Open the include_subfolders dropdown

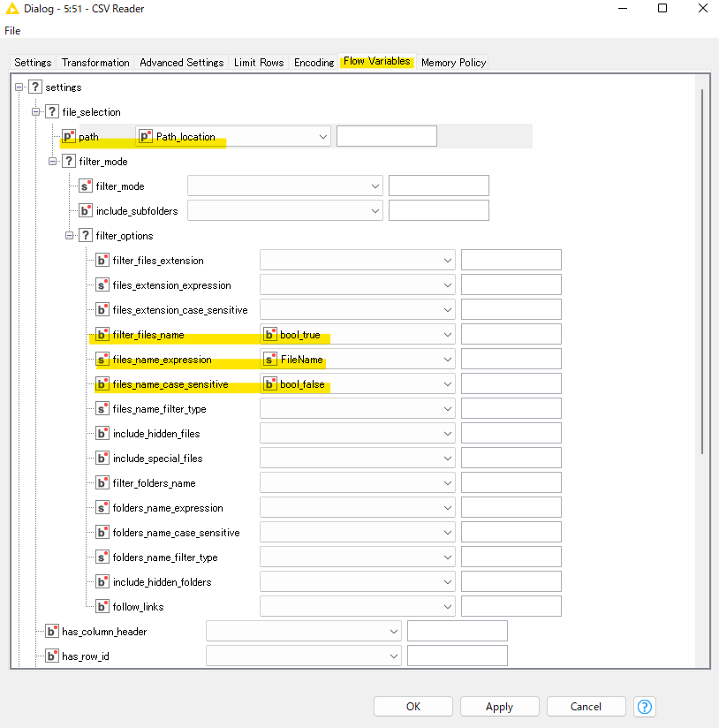tap(375, 210)
